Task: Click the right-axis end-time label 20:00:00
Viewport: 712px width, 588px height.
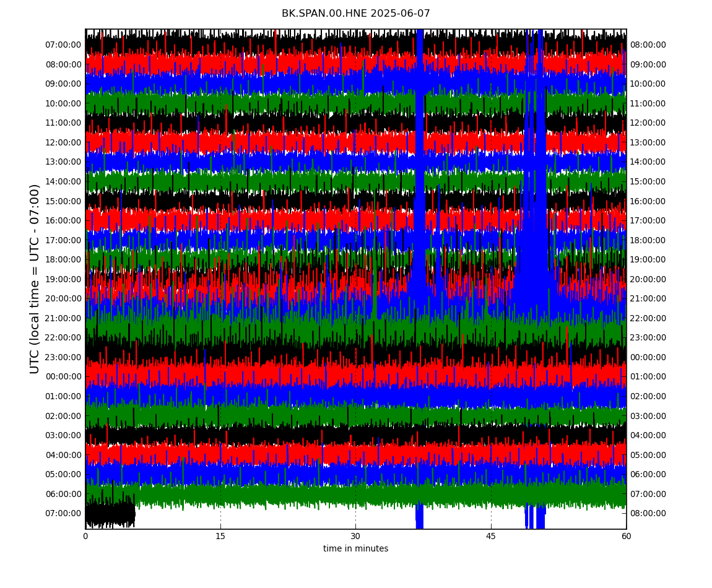Action: click(648, 279)
